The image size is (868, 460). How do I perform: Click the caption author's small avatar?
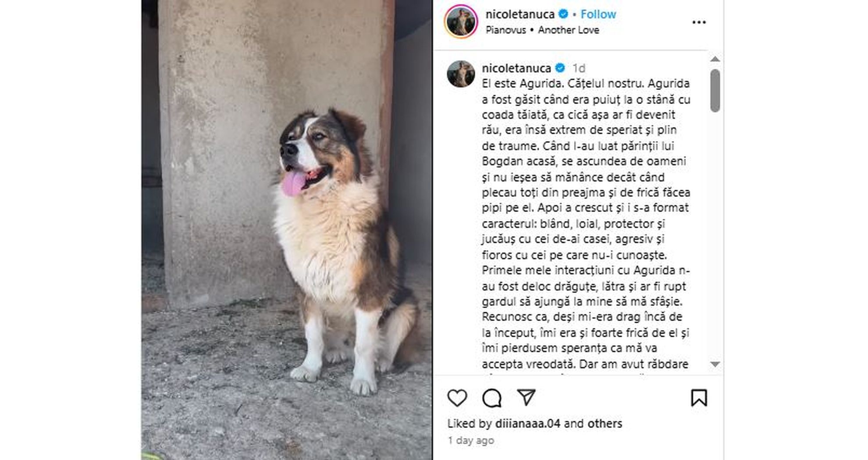pos(461,74)
